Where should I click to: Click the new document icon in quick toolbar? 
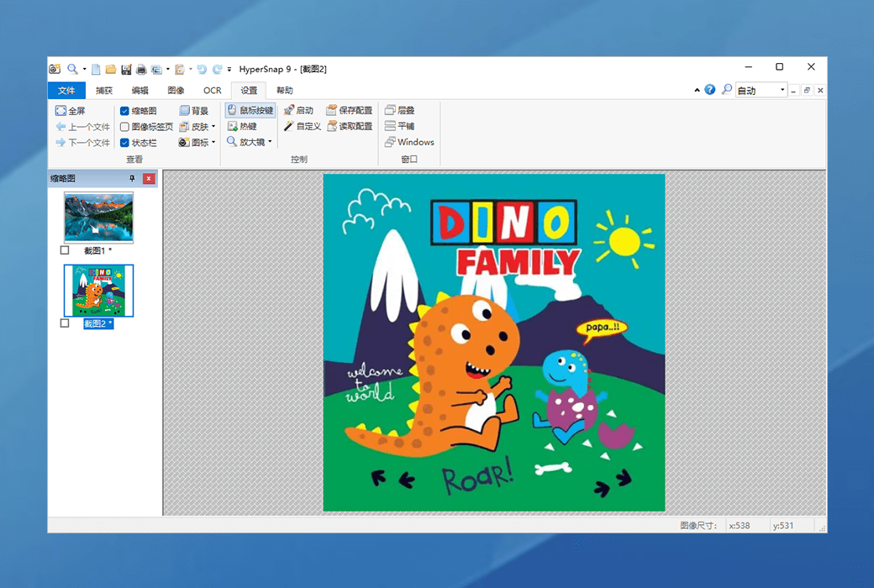click(96, 69)
